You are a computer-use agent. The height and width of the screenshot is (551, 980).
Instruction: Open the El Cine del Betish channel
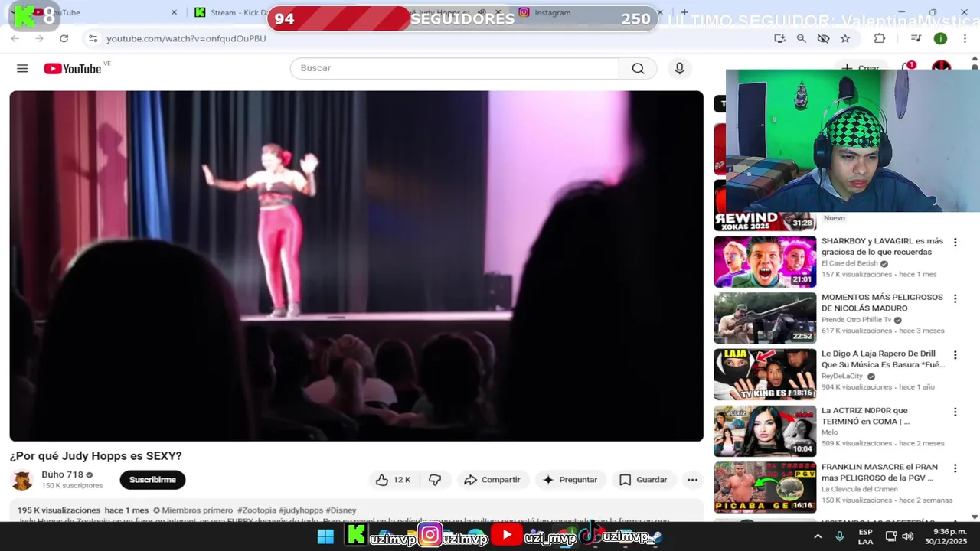[850, 263]
